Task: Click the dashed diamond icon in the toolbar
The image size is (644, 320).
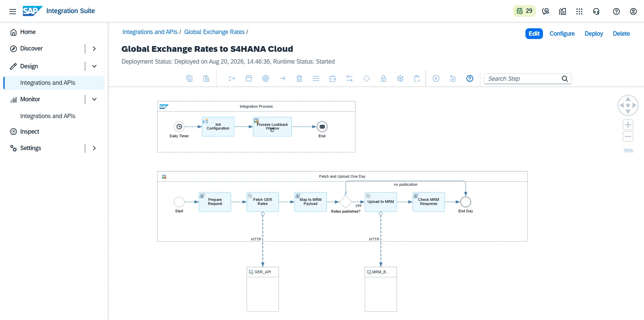Action: coord(366,78)
